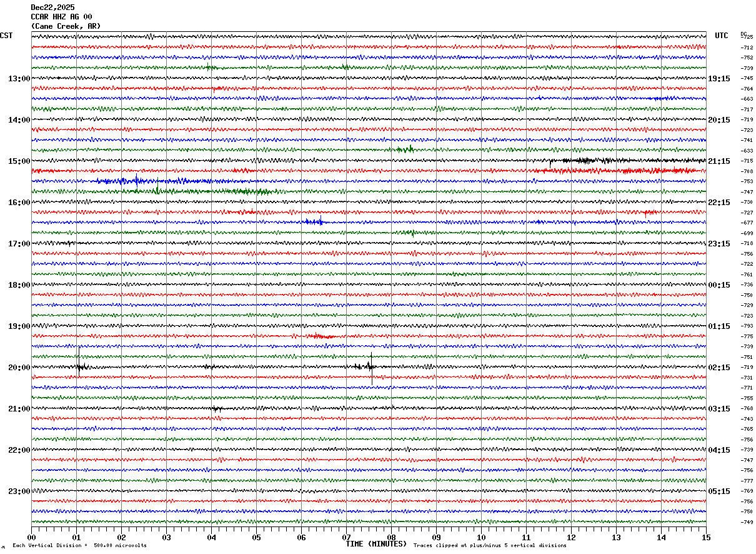Click minute tick label '12' on the axis
The image size is (756, 554).
571,537
